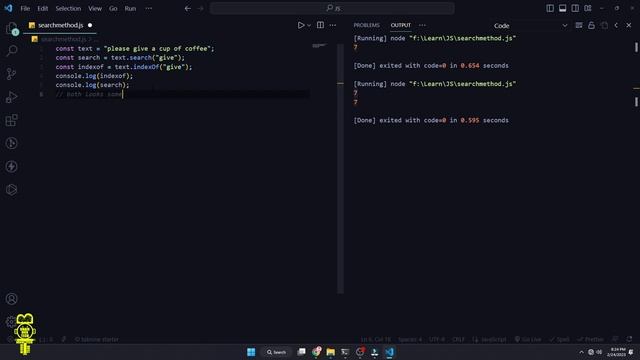The height and width of the screenshot is (360, 640).
Task: Open the Go menu
Action: [113, 8]
